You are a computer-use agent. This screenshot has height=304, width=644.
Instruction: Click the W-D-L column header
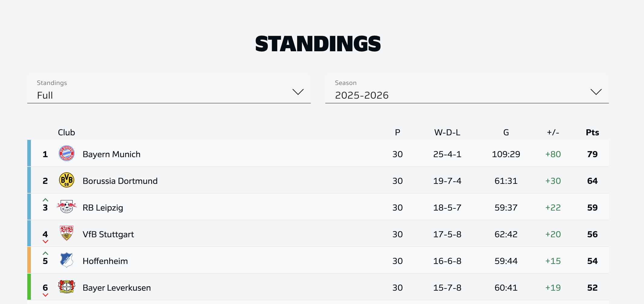[447, 133]
